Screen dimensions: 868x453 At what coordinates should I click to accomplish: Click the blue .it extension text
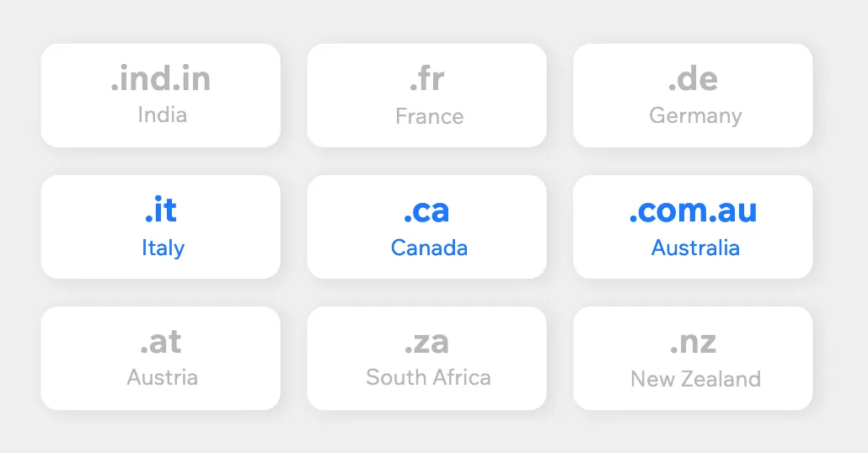pos(161,211)
